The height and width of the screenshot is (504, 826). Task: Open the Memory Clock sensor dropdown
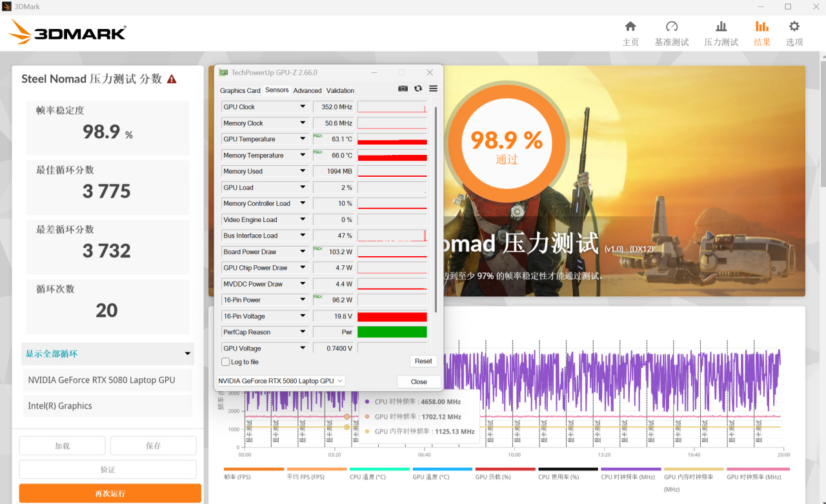click(303, 123)
